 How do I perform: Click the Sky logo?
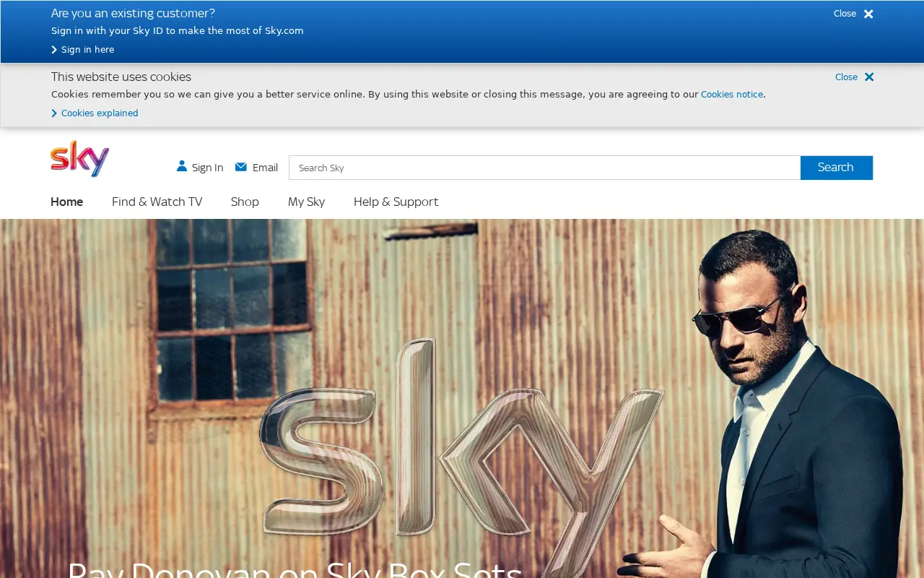pos(79,159)
